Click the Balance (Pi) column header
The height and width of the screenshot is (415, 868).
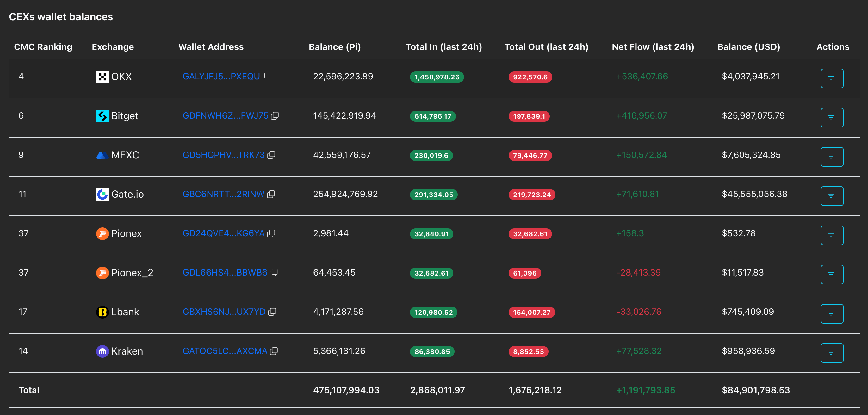[x=334, y=47]
